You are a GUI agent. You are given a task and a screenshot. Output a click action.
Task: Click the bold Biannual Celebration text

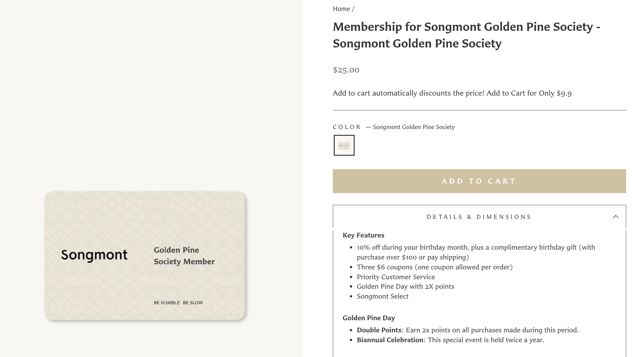[390, 340]
